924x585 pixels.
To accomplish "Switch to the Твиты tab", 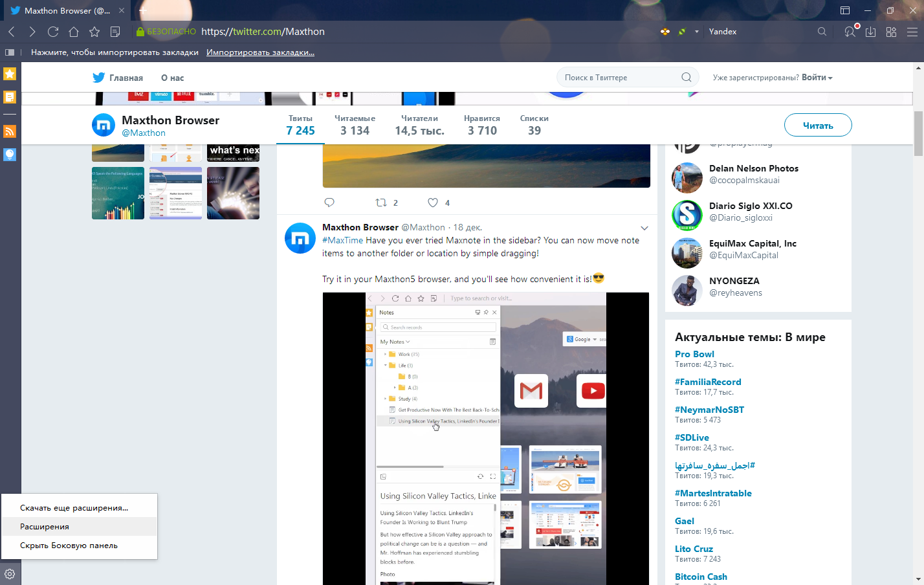I will click(x=300, y=125).
